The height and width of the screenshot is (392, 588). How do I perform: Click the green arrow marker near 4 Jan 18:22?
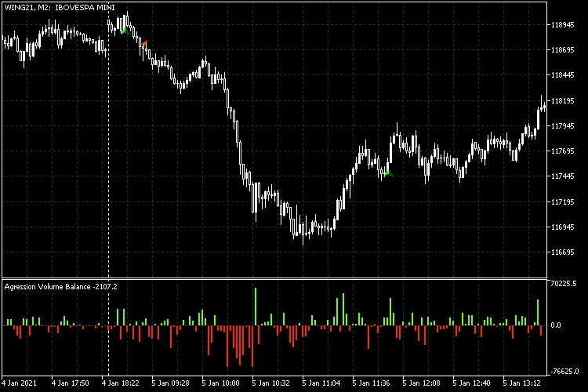click(125, 31)
